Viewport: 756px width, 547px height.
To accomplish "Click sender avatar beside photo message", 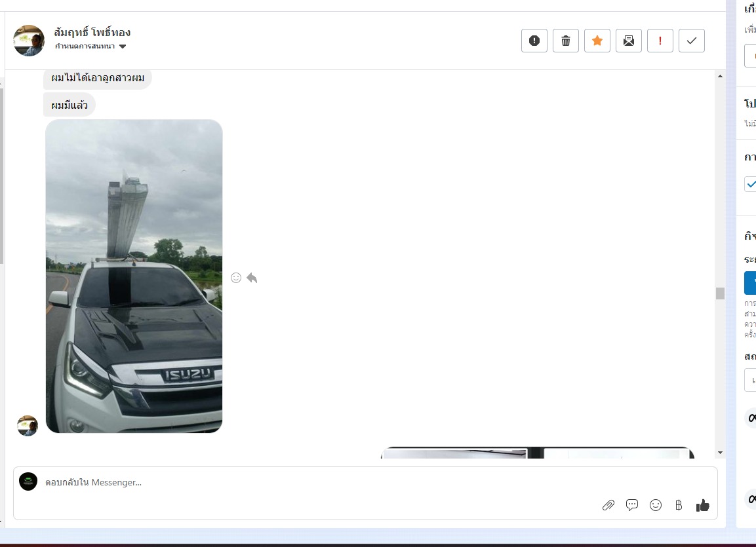I will point(28,426).
